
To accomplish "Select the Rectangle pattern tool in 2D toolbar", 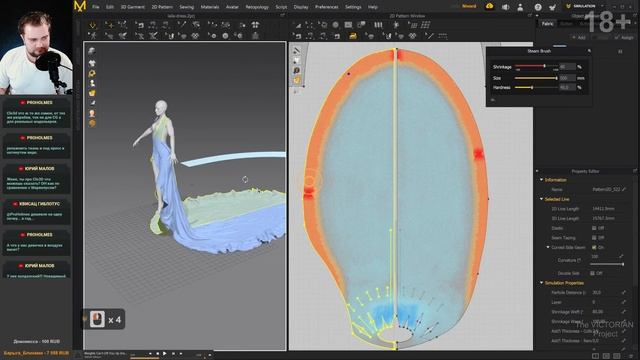I will coord(348,25).
